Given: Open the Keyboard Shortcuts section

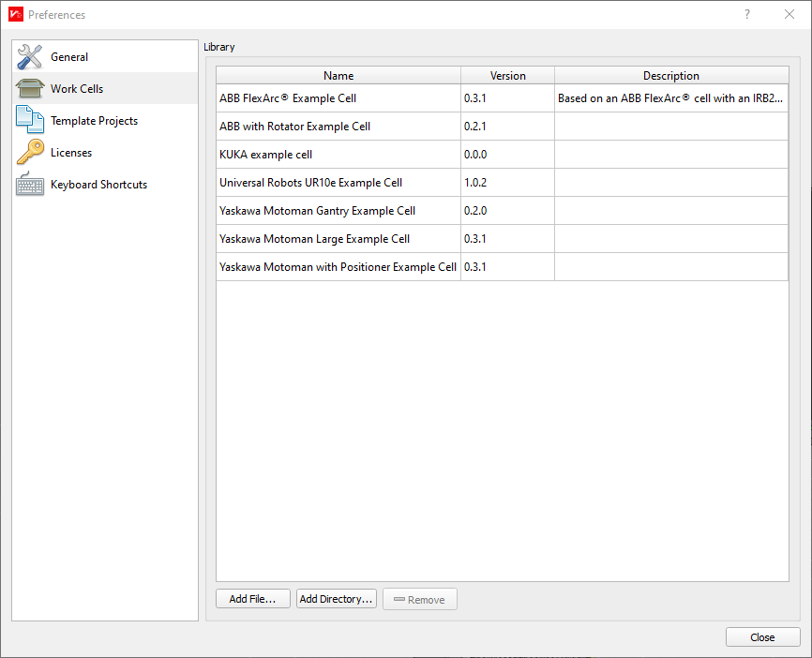Looking at the screenshot, I should click(105, 185).
